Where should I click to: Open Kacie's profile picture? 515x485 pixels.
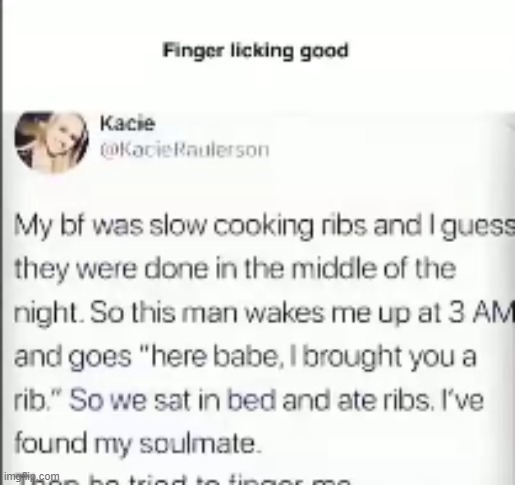point(52,143)
